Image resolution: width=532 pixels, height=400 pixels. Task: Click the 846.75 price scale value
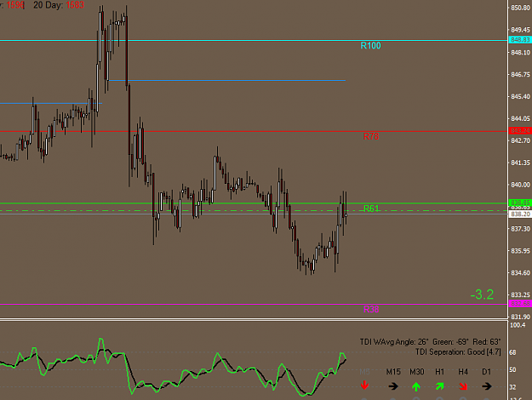click(520, 74)
